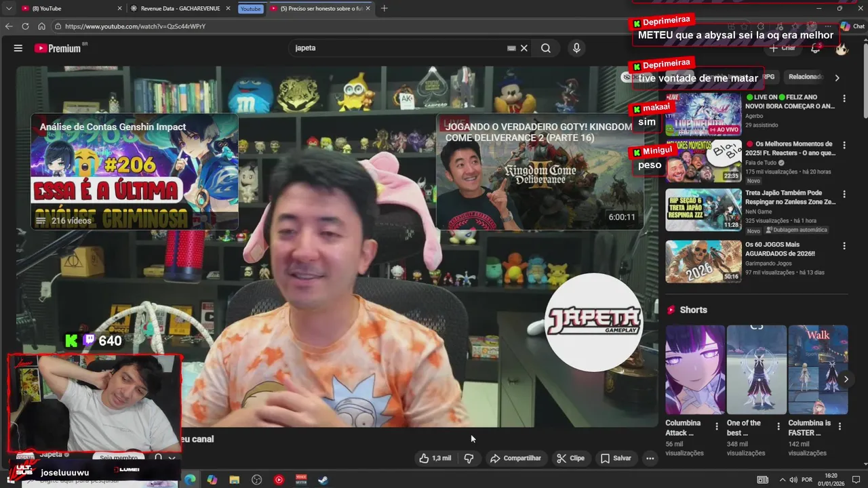
Task: Play the One of the best short
Action: coord(757,370)
